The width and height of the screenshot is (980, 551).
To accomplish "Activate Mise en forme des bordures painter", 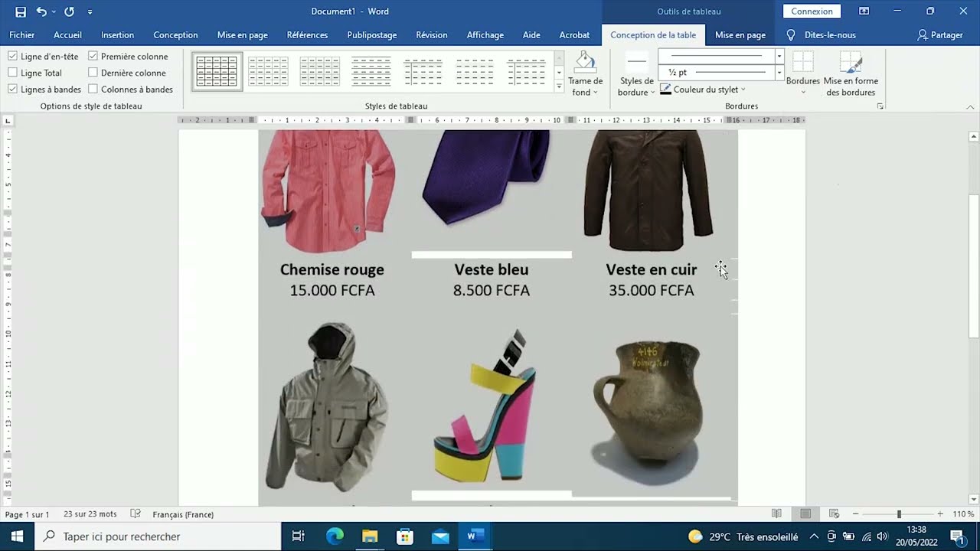I will tap(851, 73).
